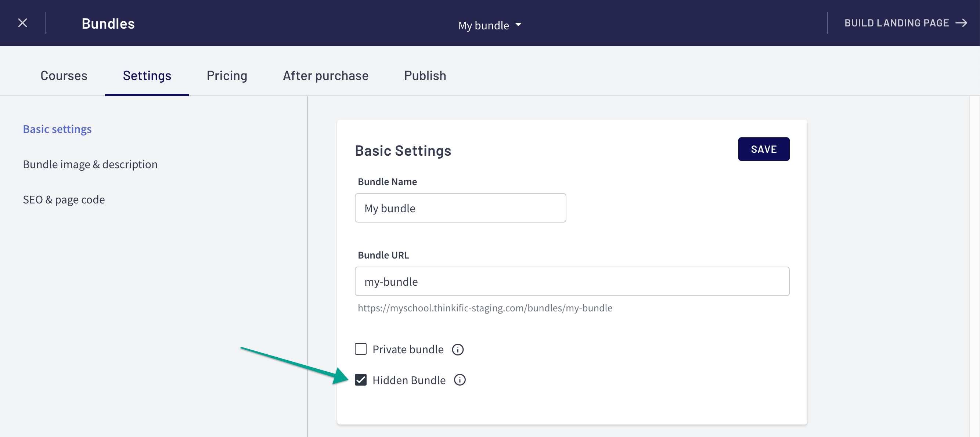This screenshot has height=437, width=980.
Task: Select Basic settings in the sidebar
Action: click(57, 129)
